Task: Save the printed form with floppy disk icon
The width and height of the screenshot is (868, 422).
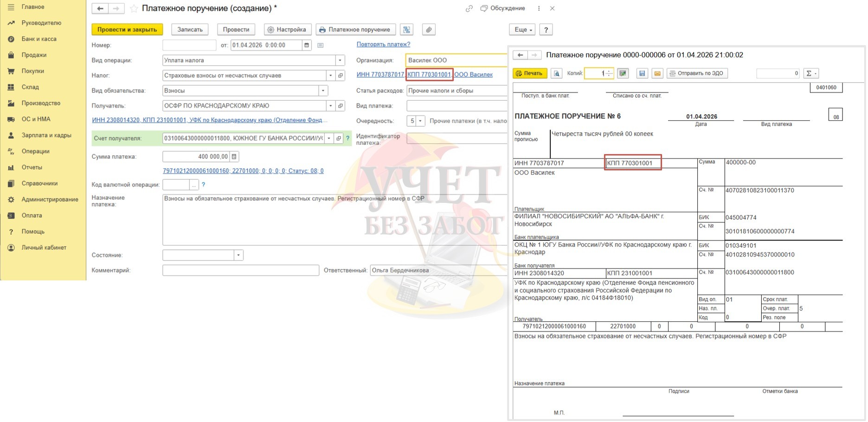Action: (x=642, y=73)
